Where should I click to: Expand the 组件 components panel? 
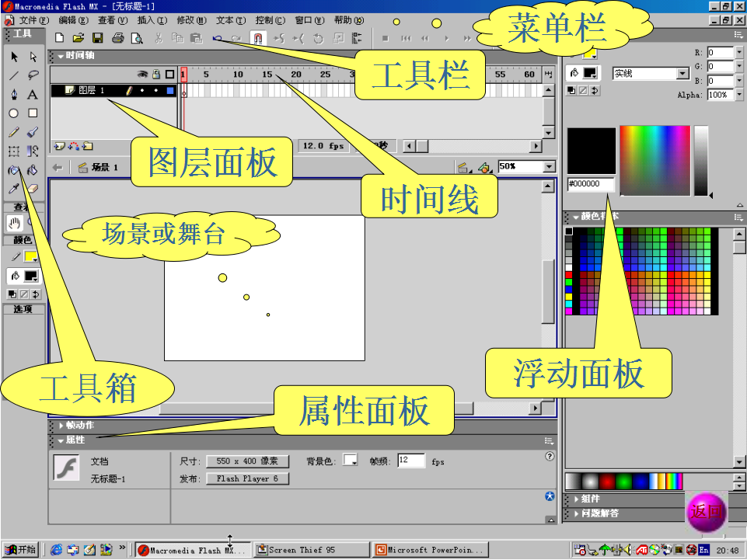(577, 499)
